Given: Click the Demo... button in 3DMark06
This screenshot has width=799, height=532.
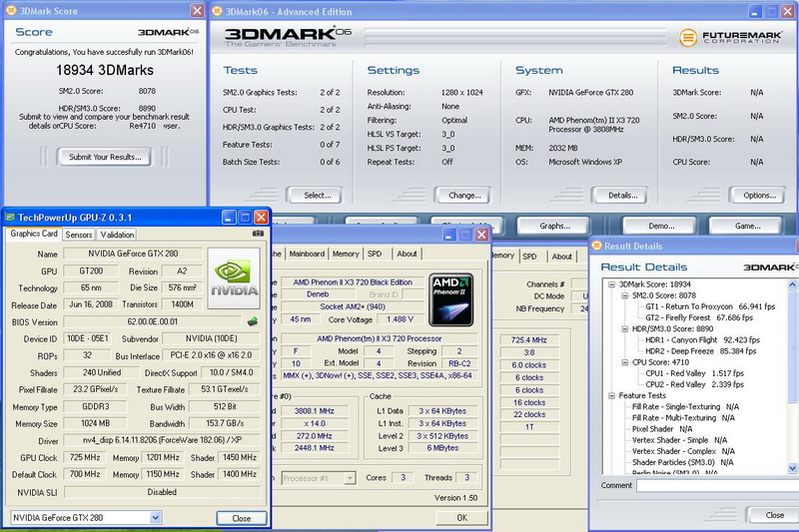Looking at the screenshot, I should (661, 226).
